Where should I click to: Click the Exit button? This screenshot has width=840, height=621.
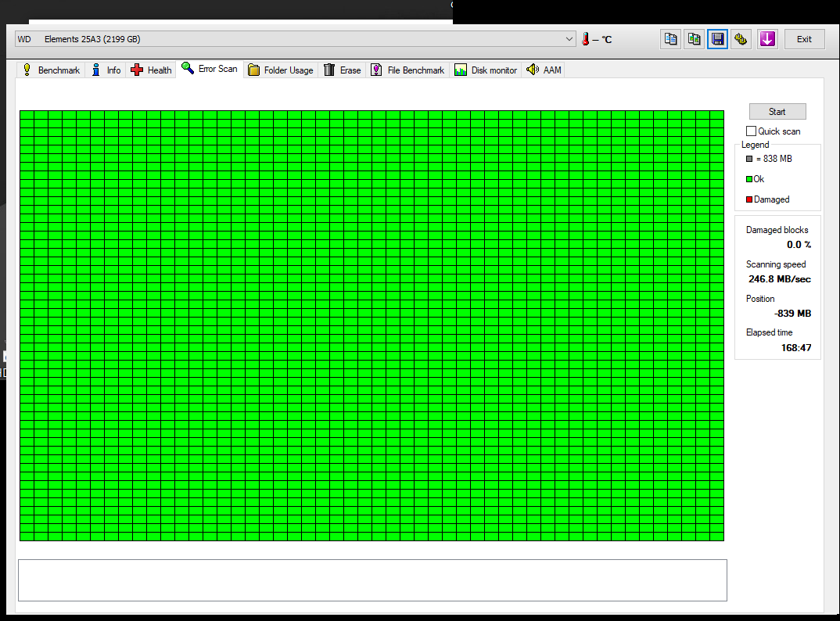point(804,39)
